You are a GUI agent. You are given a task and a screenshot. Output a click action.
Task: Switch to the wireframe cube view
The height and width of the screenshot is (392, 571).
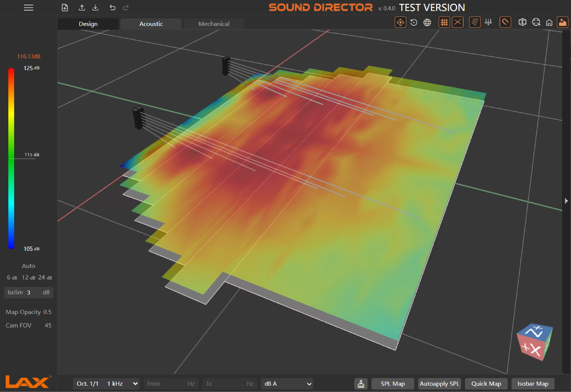click(522, 23)
